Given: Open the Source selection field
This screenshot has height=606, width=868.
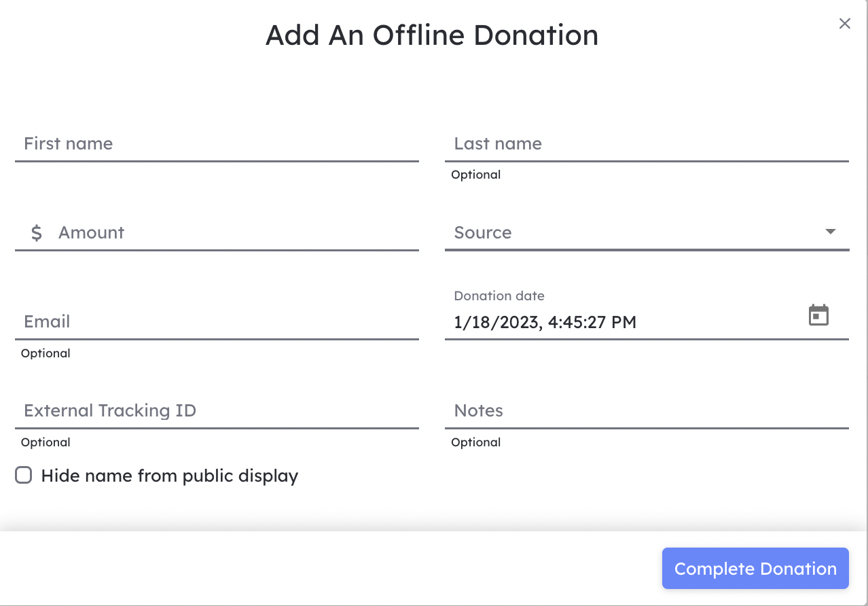Looking at the screenshot, I should 647,233.
